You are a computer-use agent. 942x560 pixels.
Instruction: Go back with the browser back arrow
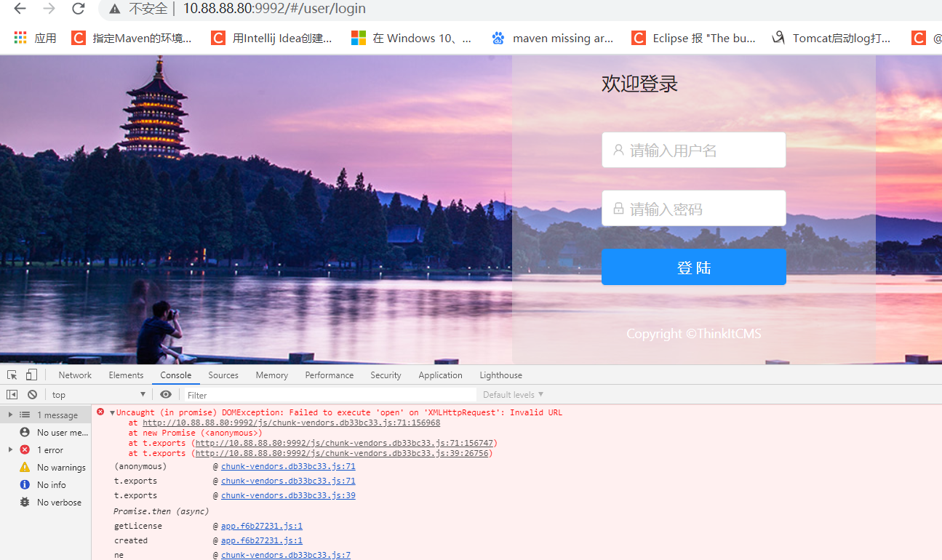[20, 9]
